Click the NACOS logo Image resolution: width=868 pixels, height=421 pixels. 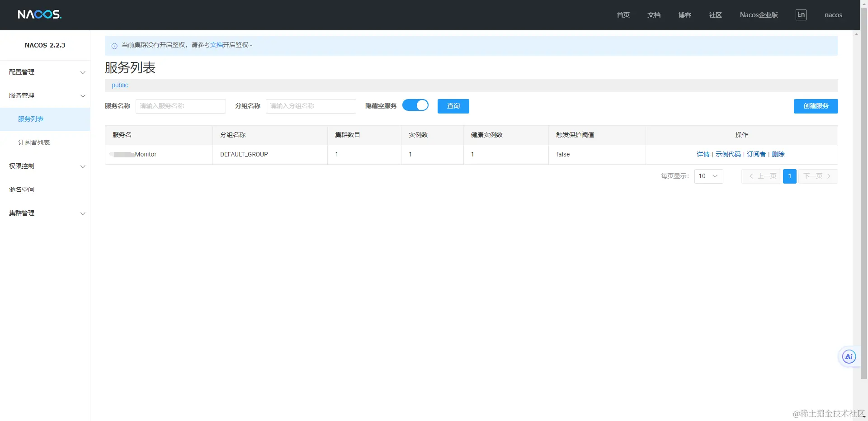39,14
